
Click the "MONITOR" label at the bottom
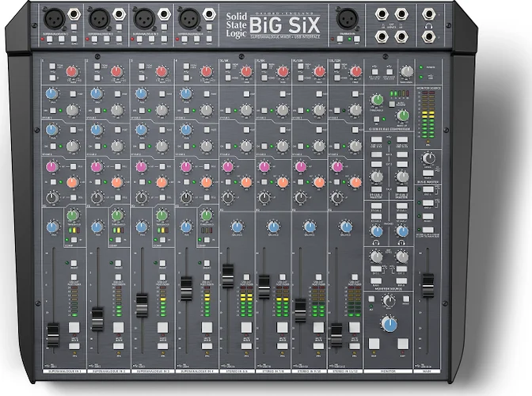pos(388,371)
